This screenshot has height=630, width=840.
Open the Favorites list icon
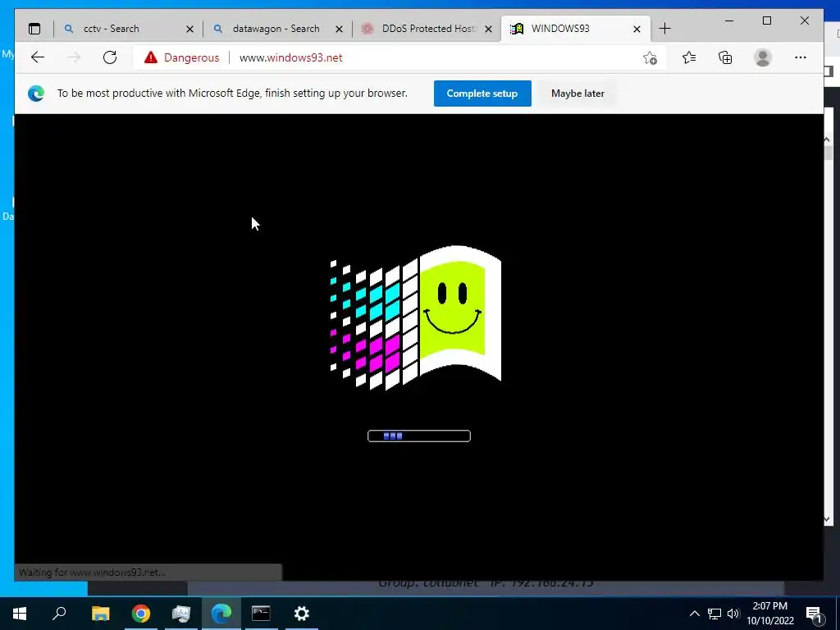pyautogui.click(x=689, y=57)
